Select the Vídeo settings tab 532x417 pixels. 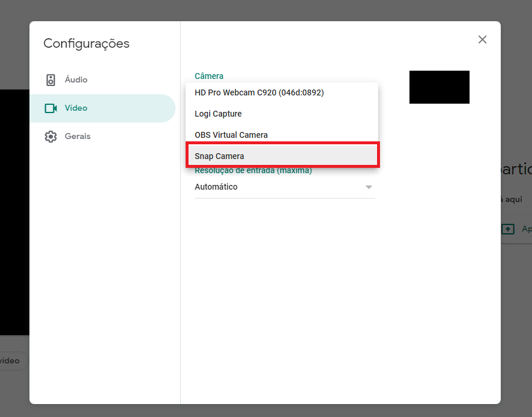tap(103, 108)
